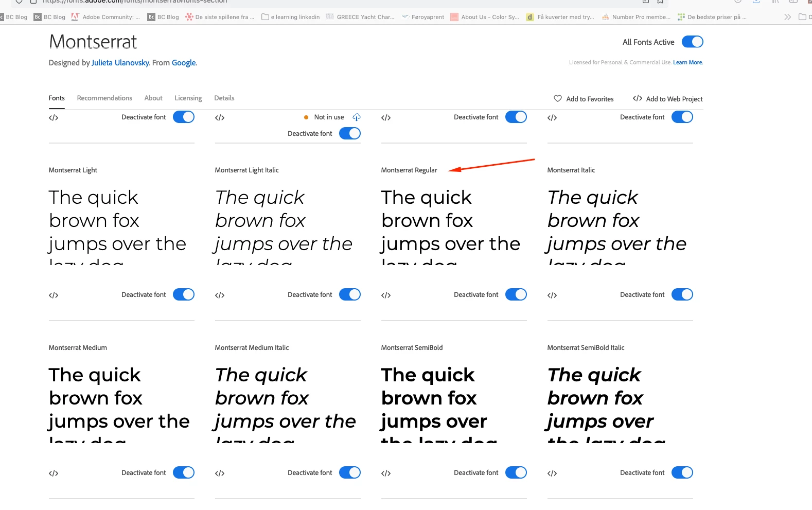Open the Føroyaprent bookmark
The image size is (812, 510).
pyautogui.click(x=423, y=17)
